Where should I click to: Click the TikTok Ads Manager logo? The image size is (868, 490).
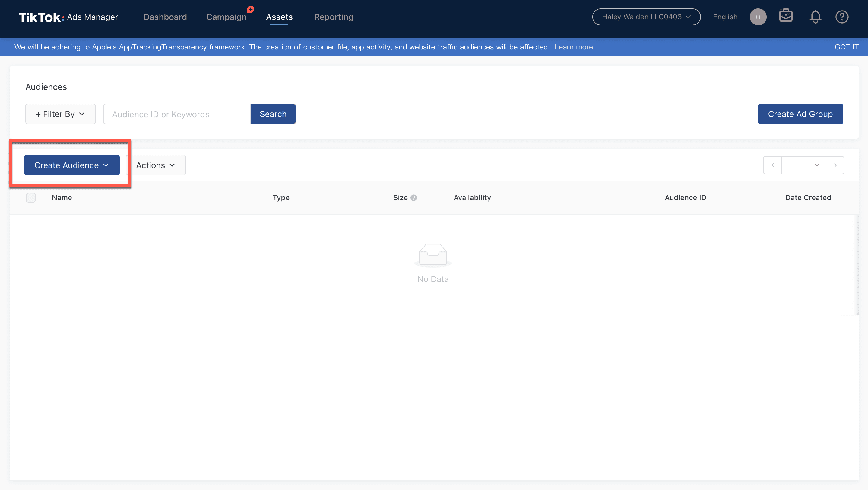(x=68, y=17)
